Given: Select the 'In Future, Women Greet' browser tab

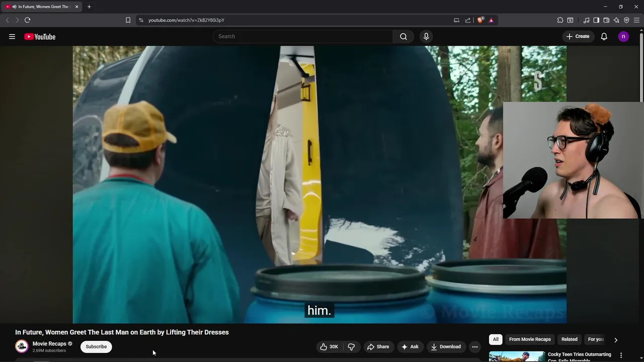Looking at the screenshot, I should pyautogui.click(x=42, y=7).
